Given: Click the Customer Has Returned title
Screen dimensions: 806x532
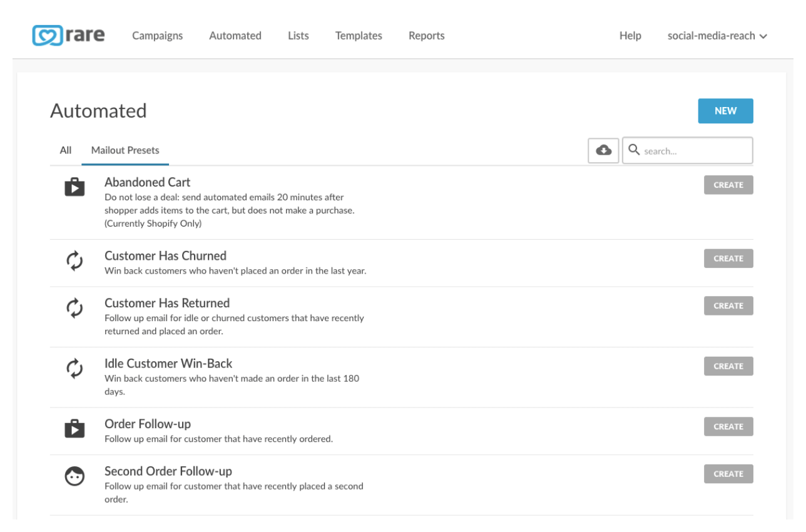Looking at the screenshot, I should (167, 303).
